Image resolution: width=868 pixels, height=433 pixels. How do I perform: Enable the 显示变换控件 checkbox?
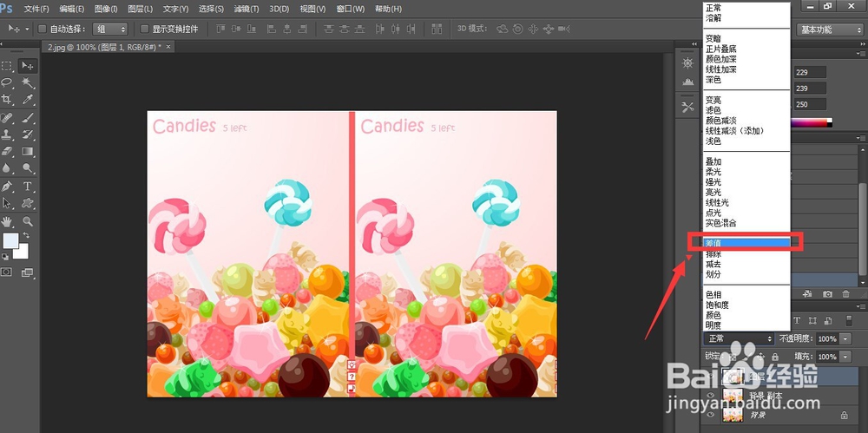point(144,29)
